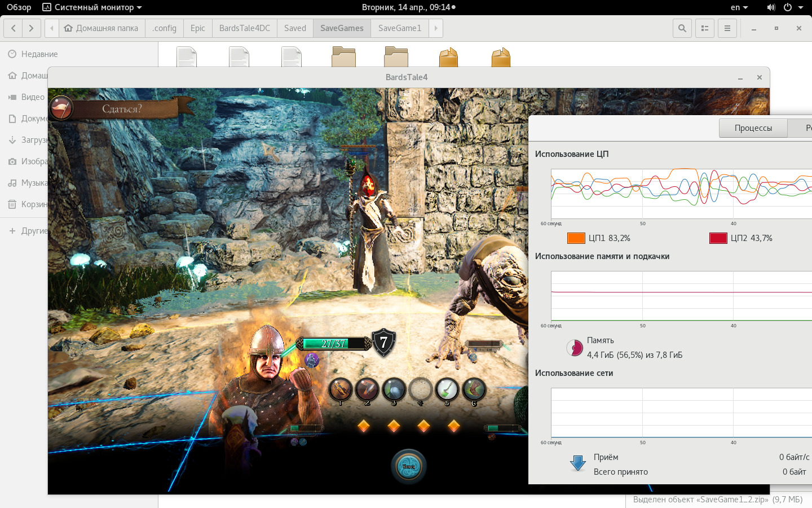Show further path segments with right arrow
Screen dimensions: 812x508
coord(435,28)
